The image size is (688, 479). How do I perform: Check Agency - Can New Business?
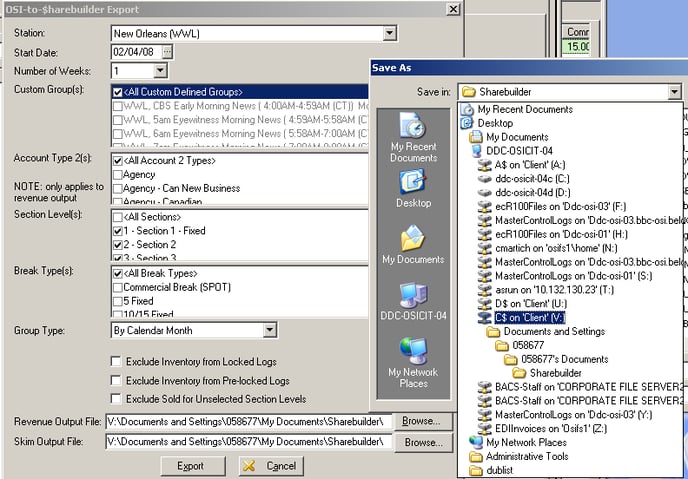click(x=117, y=189)
